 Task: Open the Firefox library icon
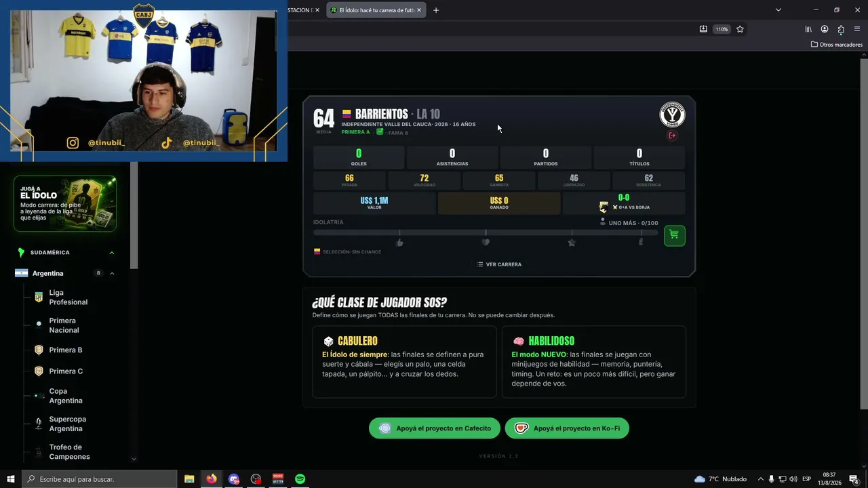808,29
